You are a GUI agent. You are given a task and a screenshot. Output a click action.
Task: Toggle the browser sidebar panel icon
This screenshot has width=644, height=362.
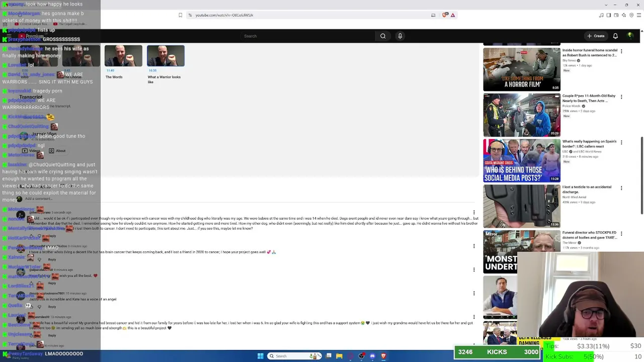click(609, 15)
